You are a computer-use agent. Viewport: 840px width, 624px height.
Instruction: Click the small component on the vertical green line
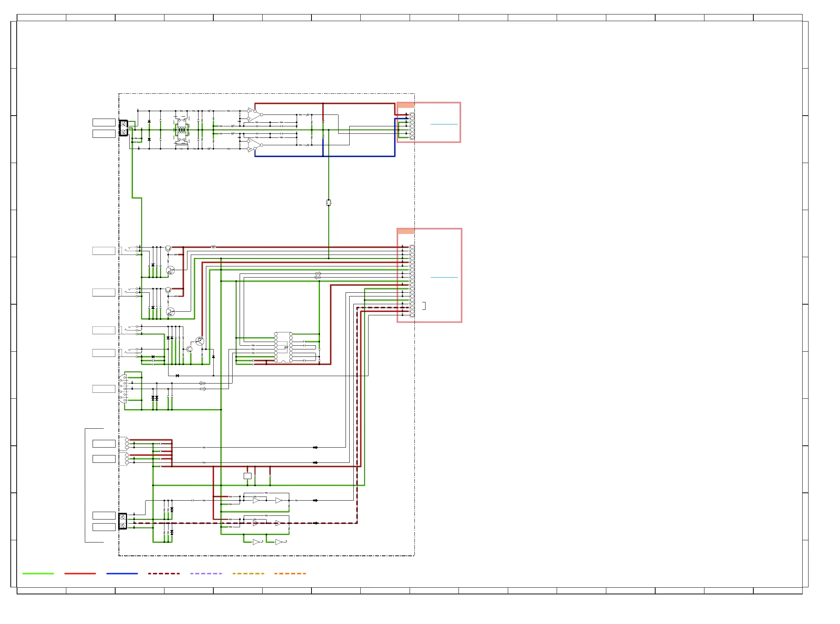(329, 203)
